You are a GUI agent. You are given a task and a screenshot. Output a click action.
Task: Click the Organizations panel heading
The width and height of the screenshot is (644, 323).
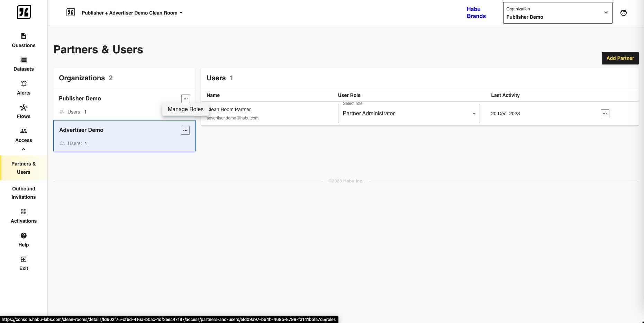[x=82, y=78]
